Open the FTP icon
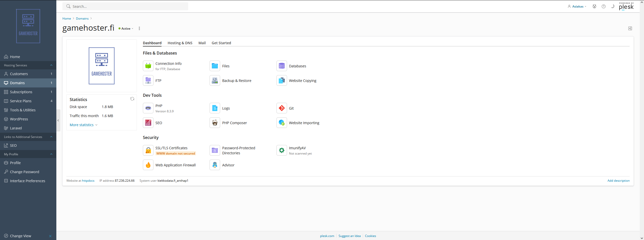Image resolution: width=644 pixels, height=240 pixels. (148, 80)
